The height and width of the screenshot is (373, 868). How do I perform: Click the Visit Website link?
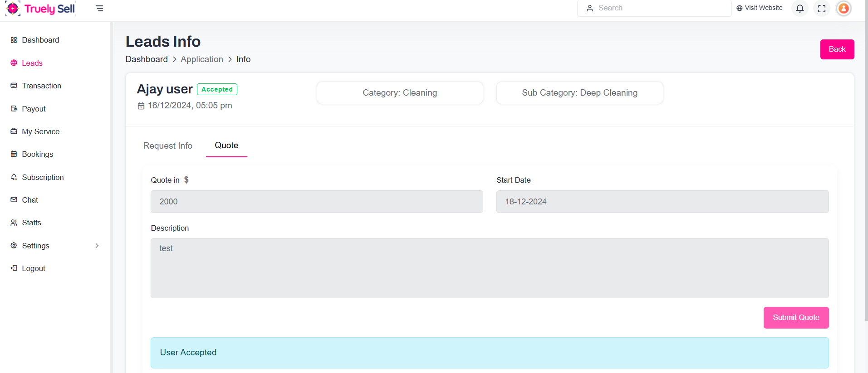759,8
